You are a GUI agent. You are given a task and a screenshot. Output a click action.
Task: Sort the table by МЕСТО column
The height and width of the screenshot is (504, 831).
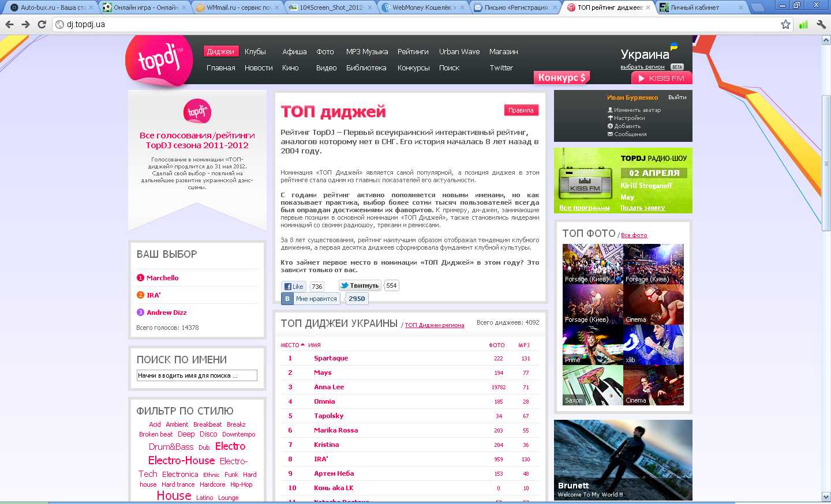point(292,345)
